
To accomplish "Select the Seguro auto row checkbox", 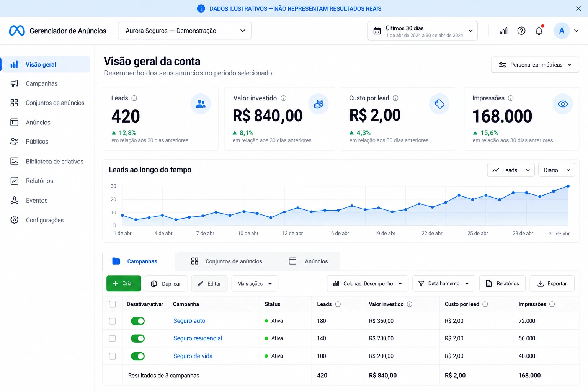I will coord(113,321).
